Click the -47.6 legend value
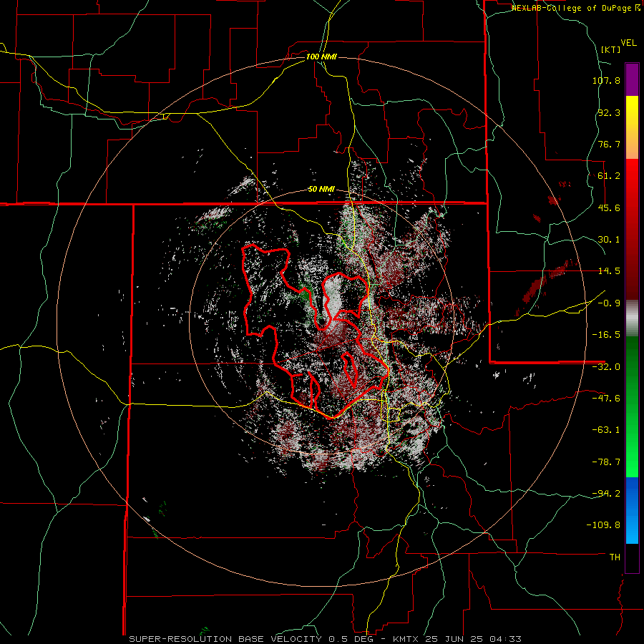 coord(606,399)
